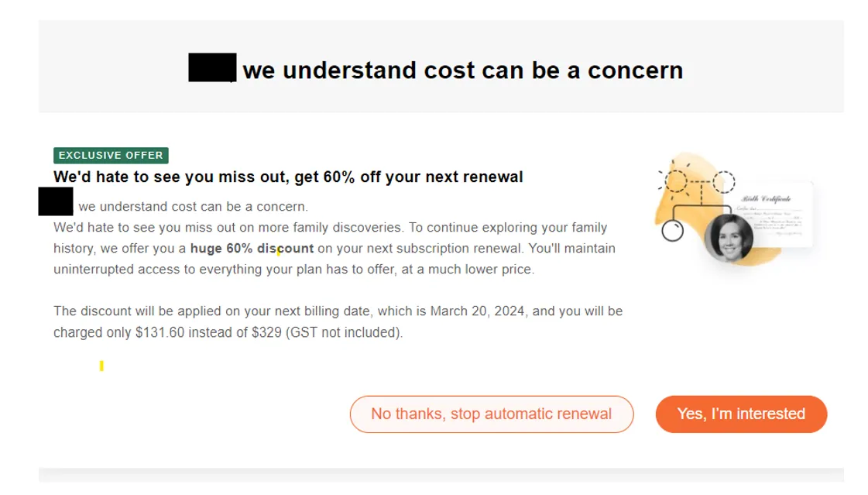The image size is (868, 495).
Task: Click the solid outlined circle tree node
Action: click(x=673, y=231)
